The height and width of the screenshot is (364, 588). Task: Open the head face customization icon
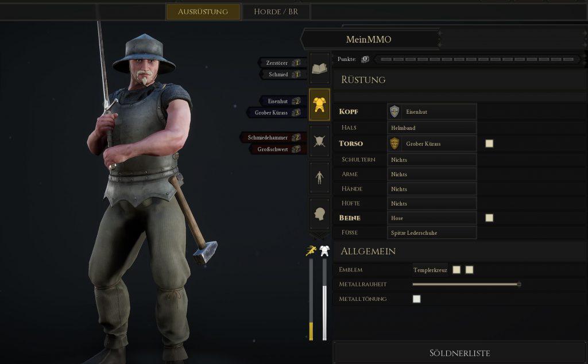[319, 214]
